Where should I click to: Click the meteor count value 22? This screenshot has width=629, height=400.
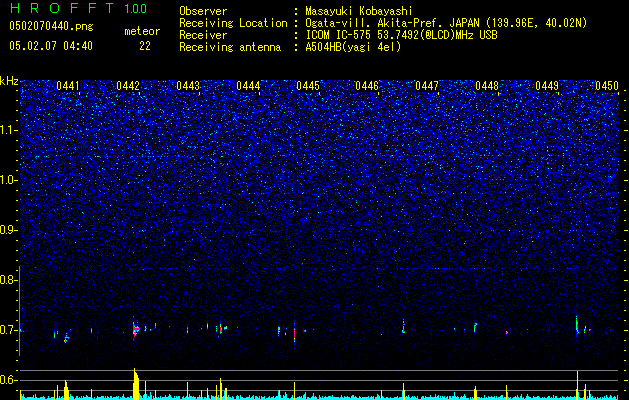click(x=145, y=46)
